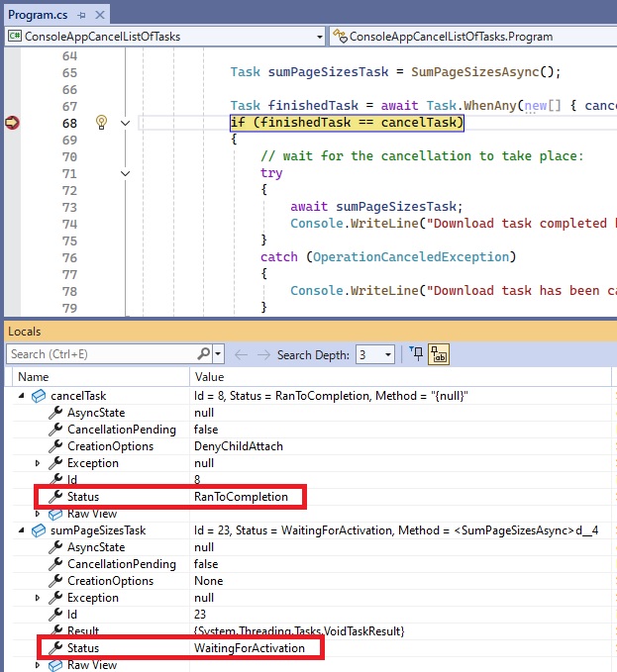Select sumPageSizesTask CreationOptions value None

[208, 581]
